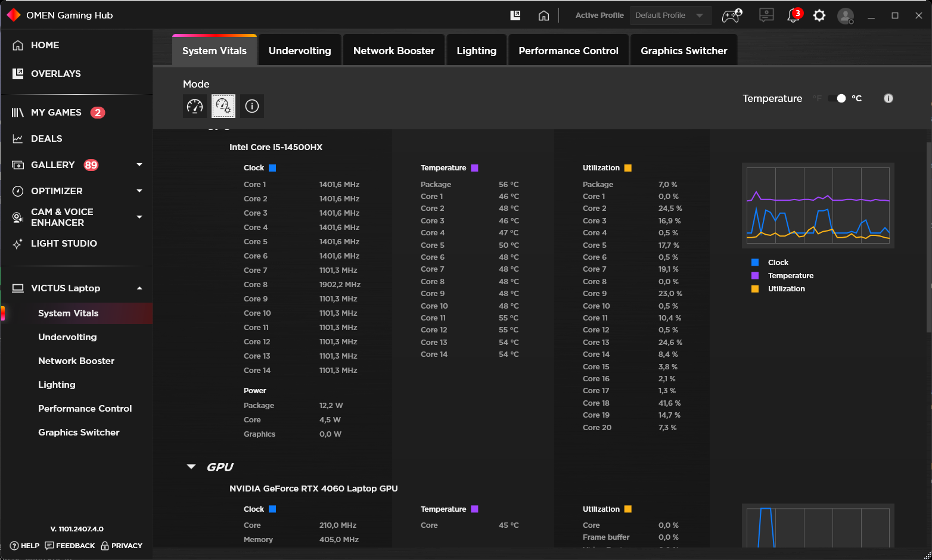Open Lighting in the sidebar

click(57, 385)
